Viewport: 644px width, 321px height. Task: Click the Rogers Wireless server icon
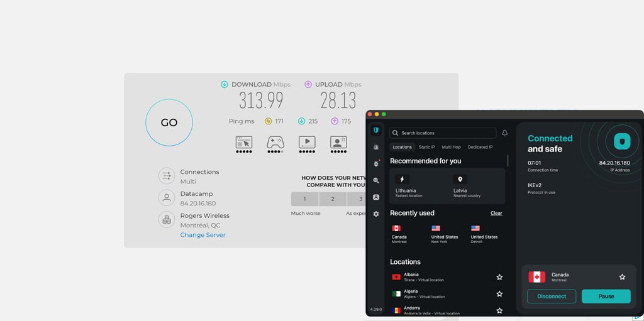[x=167, y=220]
